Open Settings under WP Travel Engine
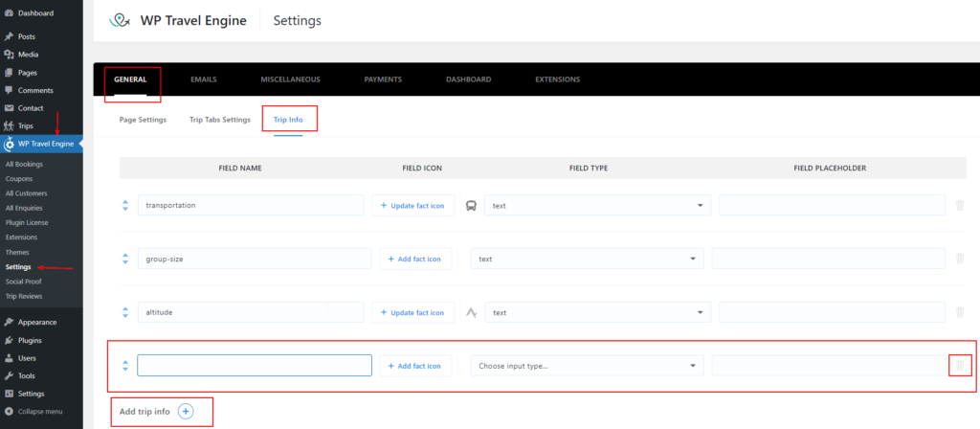 (18, 267)
